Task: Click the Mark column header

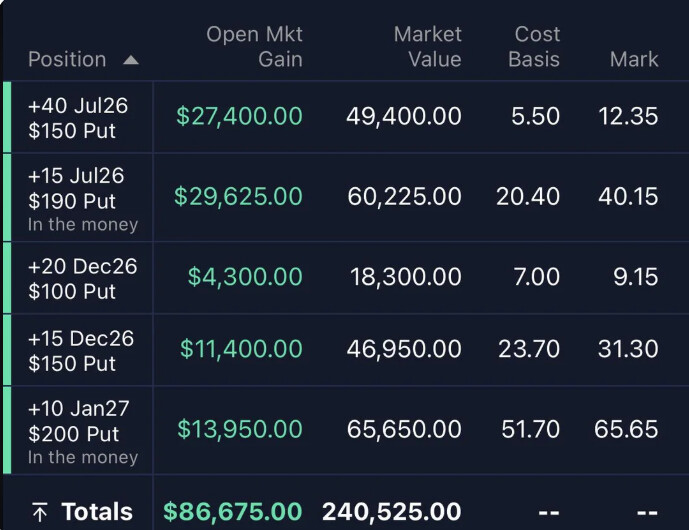Action: click(x=634, y=59)
